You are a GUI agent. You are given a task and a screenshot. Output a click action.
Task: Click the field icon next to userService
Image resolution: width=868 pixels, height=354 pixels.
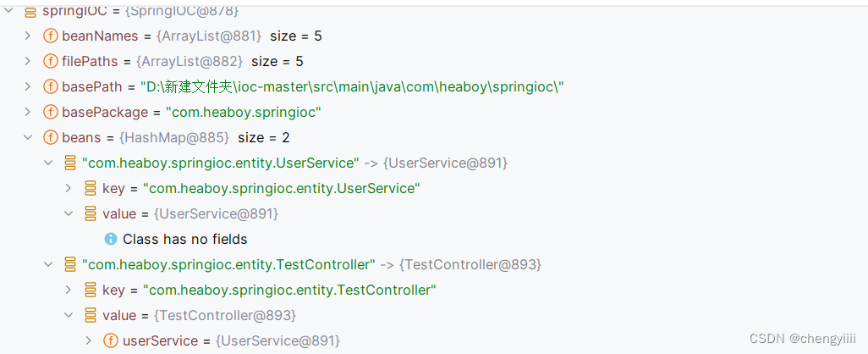tap(111, 340)
